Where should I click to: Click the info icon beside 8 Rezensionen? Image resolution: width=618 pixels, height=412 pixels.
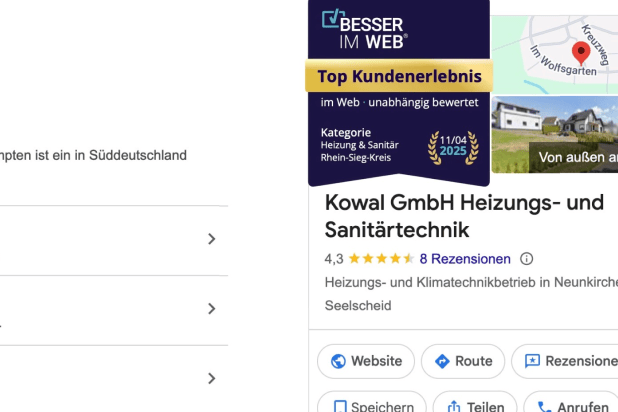(x=527, y=258)
